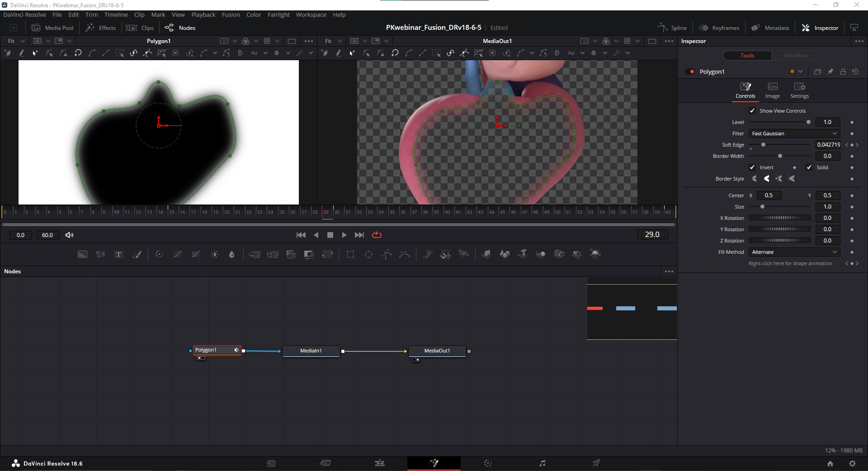Add a Text 3D tool from the toolbar
868x471 pixels.
[523, 254]
